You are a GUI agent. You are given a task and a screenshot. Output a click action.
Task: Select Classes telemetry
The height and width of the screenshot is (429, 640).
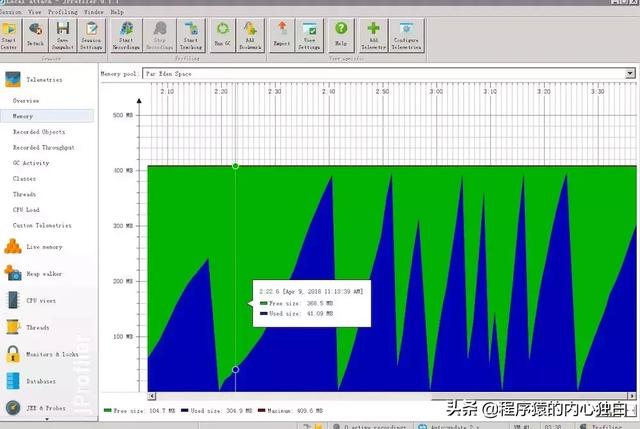(24, 179)
